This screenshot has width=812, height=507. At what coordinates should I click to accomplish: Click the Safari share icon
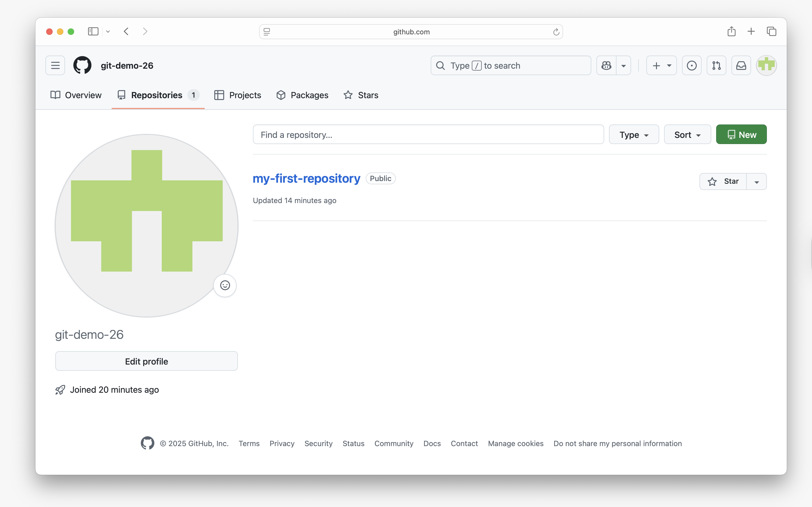[x=731, y=31]
